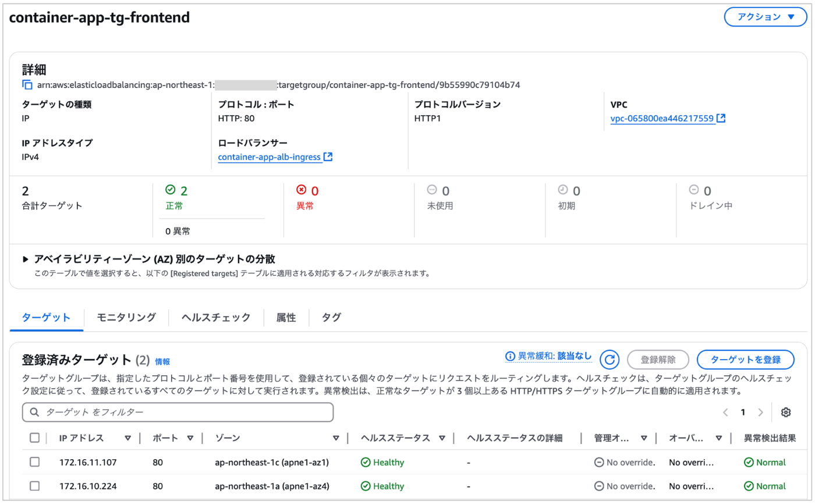Switch to the 属性 tab

pos(286,317)
